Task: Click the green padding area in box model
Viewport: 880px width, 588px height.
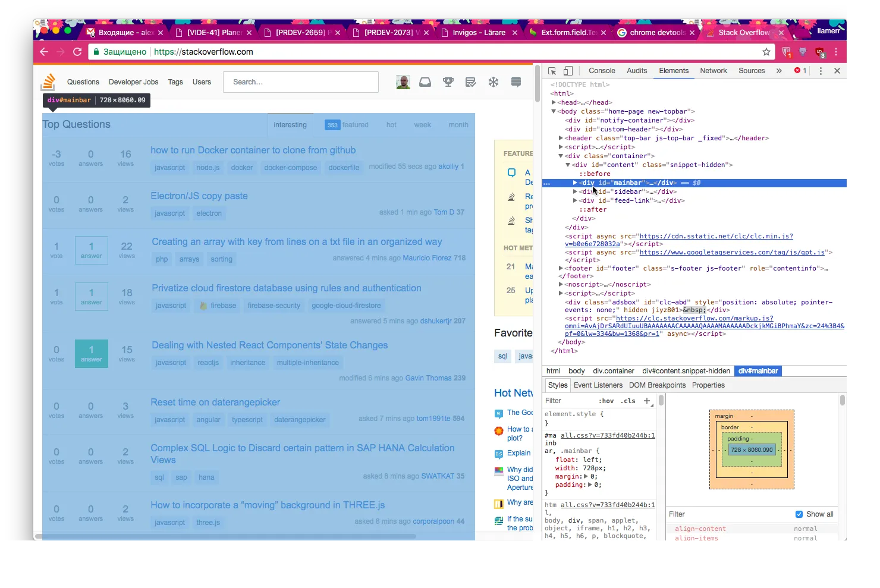Action: pyautogui.click(x=752, y=461)
